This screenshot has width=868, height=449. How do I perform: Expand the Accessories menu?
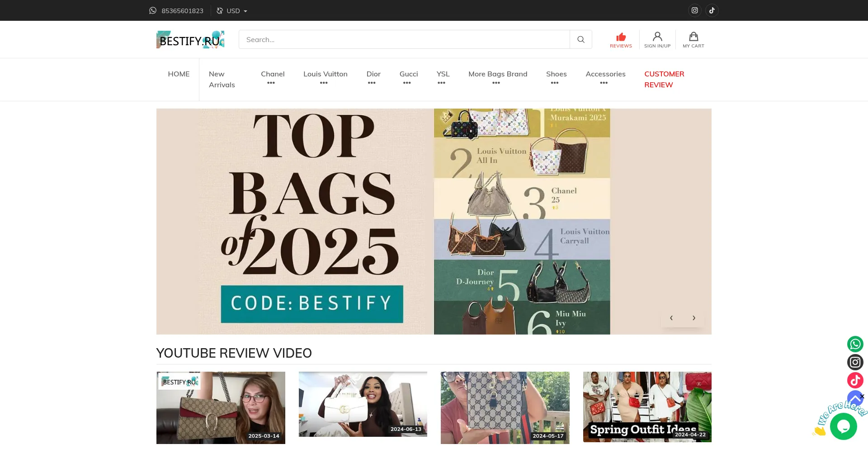(x=605, y=77)
